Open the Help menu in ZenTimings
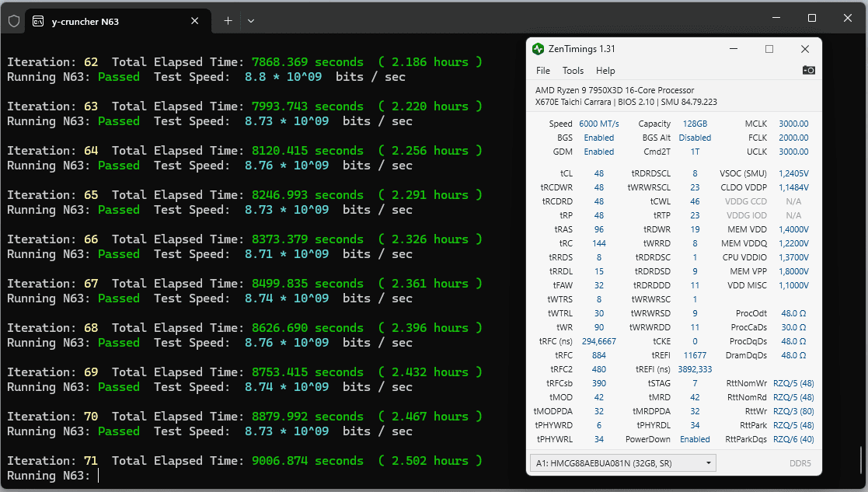Image resolution: width=868 pixels, height=492 pixels. (605, 70)
